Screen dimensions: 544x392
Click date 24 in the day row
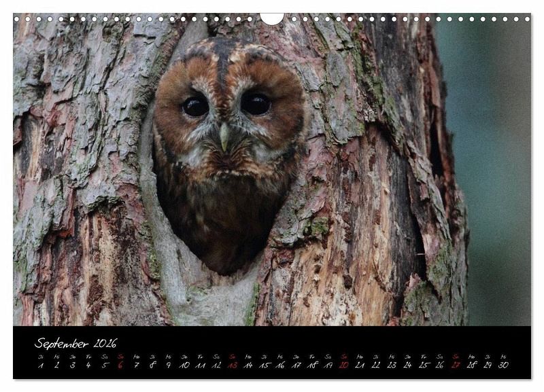point(407,365)
